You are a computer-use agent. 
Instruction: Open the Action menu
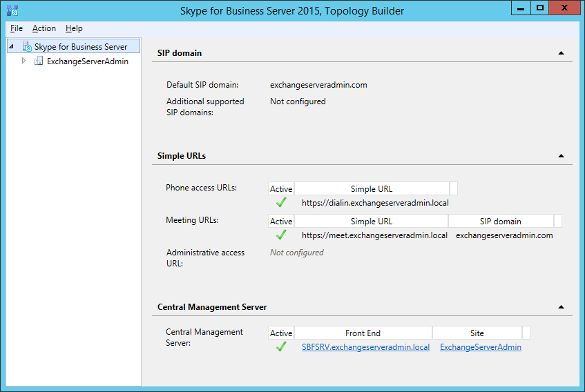44,28
